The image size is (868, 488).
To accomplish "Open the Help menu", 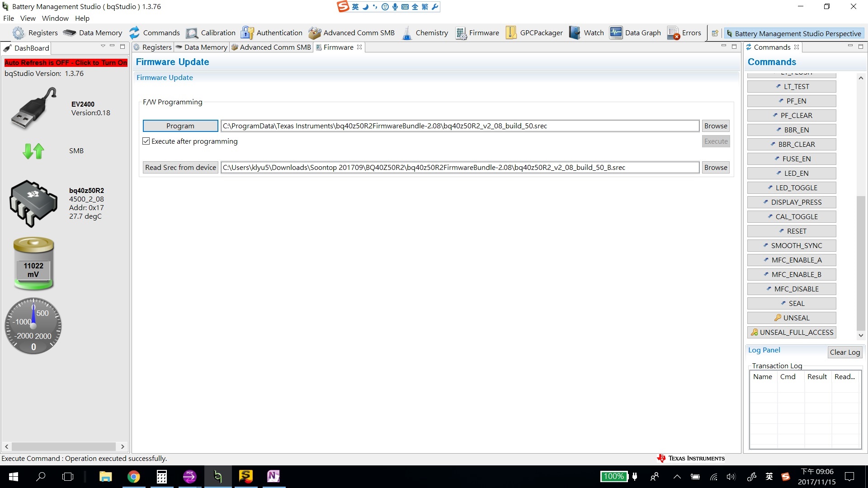I will [x=82, y=19].
